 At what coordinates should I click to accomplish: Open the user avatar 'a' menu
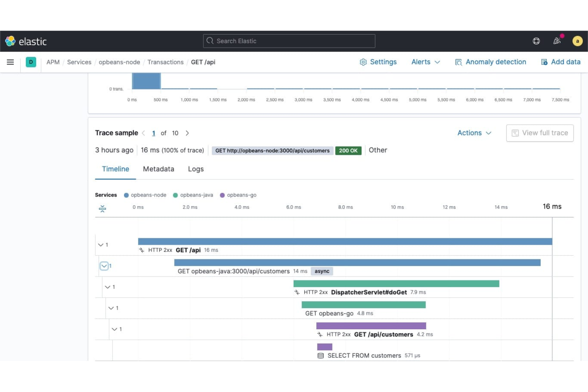click(577, 41)
